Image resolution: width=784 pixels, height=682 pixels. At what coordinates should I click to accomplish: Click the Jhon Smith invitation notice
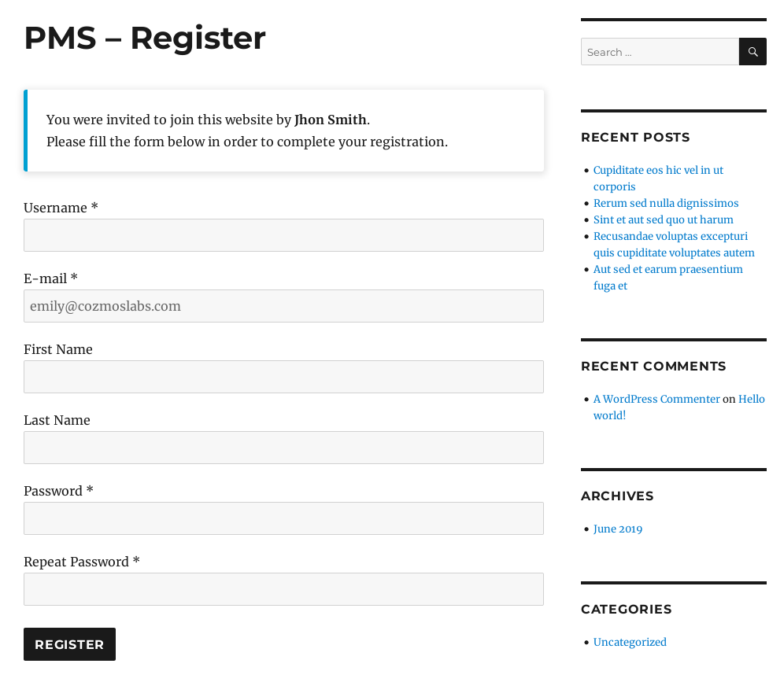click(283, 131)
